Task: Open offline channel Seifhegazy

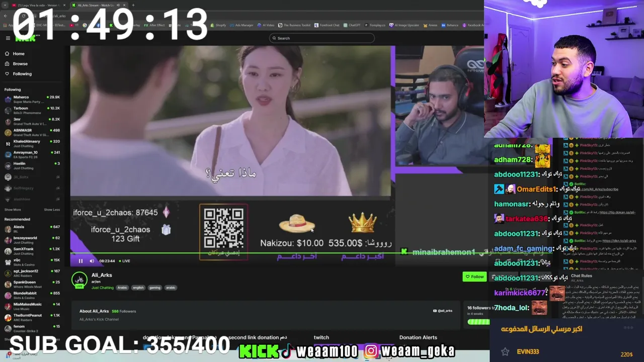Action: pyautogui.click(x=31, y=188)
